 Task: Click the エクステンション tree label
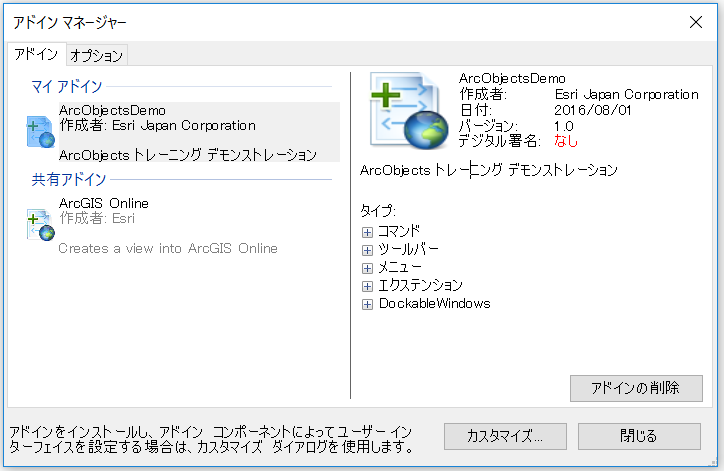[x=420, y=285]
